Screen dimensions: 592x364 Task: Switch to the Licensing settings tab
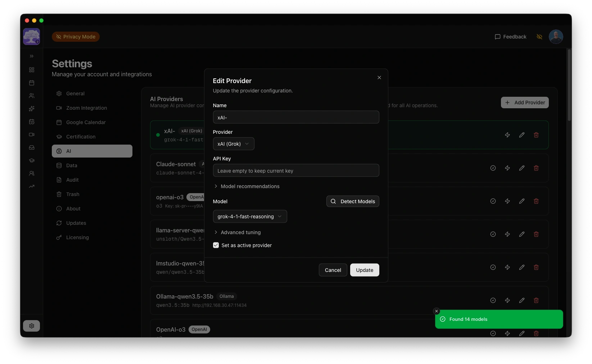click(x=77, y=237)
